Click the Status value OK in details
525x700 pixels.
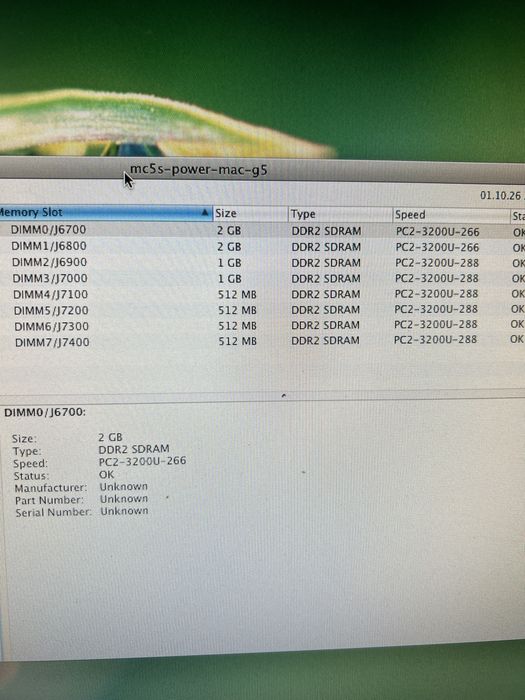click(106, 474)
